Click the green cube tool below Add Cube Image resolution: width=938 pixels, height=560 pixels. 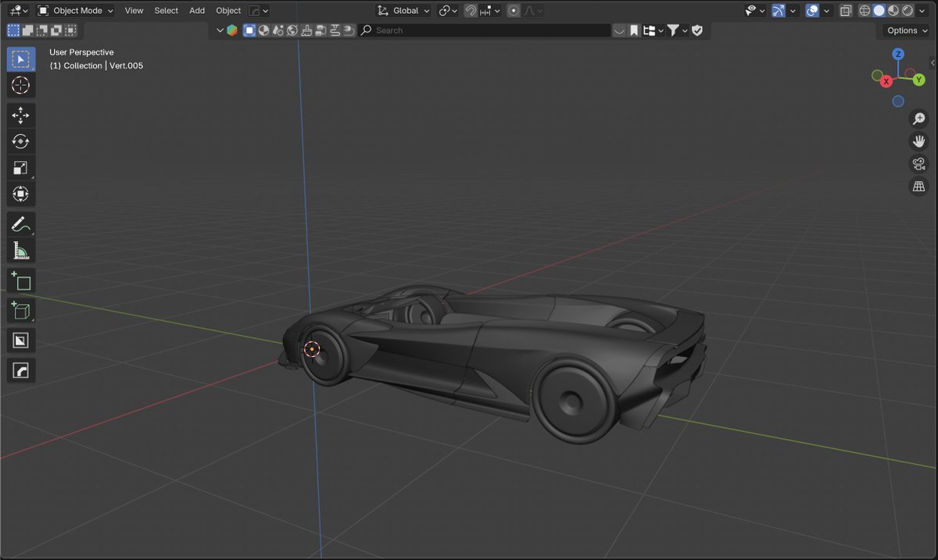point(20,311)
